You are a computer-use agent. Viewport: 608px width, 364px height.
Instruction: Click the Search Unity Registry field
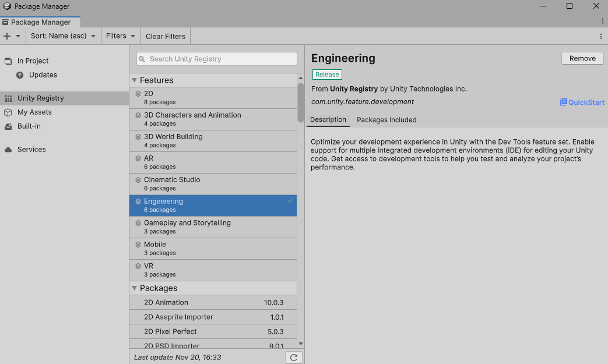point(217,59)
